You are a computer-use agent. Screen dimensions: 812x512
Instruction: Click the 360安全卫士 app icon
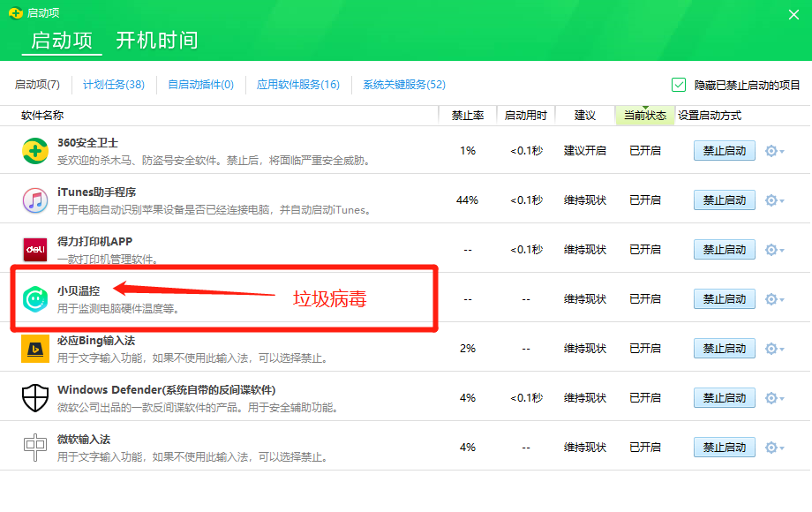[35, 151]
